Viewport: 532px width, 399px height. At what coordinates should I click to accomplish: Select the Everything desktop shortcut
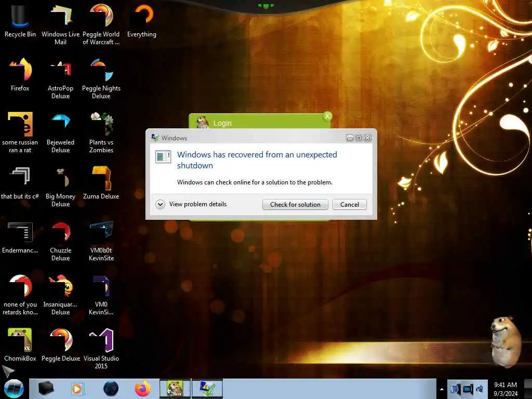click(x=142, y=21)
